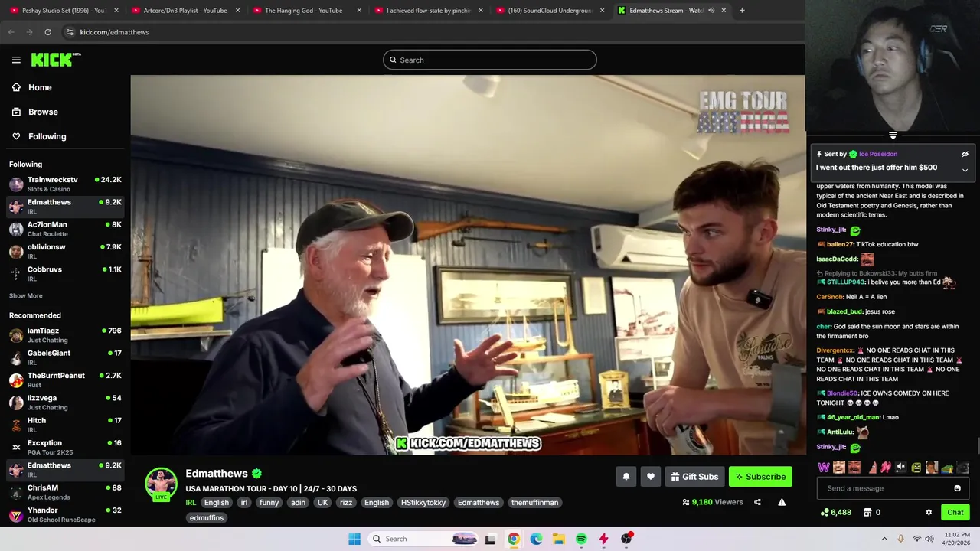Switch to Artcore/DnB Playlist YouTube tab
The height and width of the screenshot is (551, 980).
pyautogui.click(x=184, y=11)
